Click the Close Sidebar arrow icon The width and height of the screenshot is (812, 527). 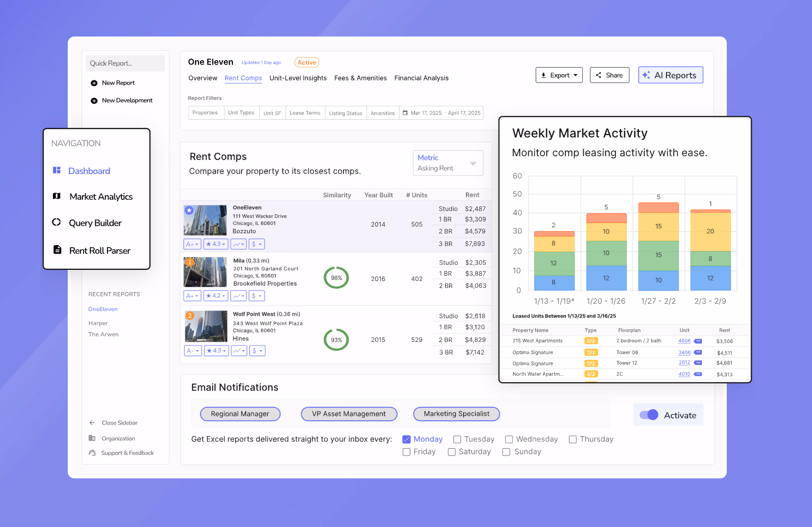pyautogui.click(x=92, y=423)
